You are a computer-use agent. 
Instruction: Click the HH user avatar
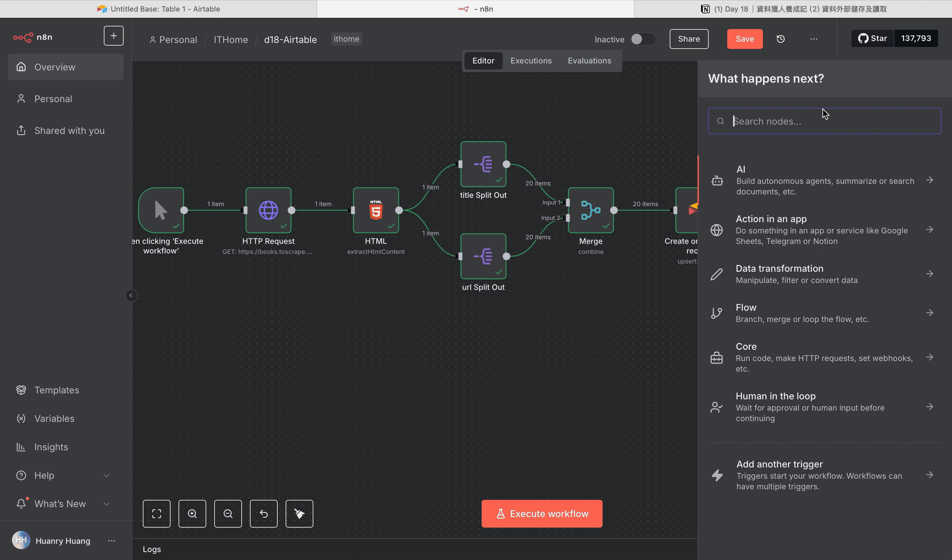[21, 540]
